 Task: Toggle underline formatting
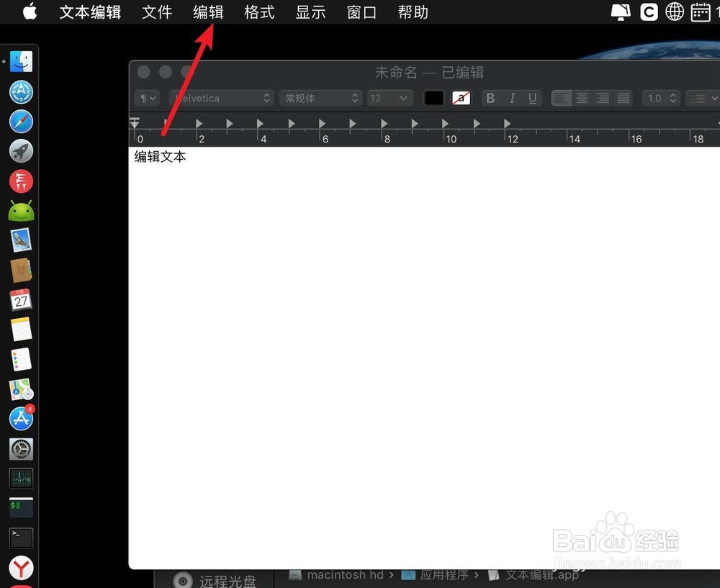click(532, 98)
